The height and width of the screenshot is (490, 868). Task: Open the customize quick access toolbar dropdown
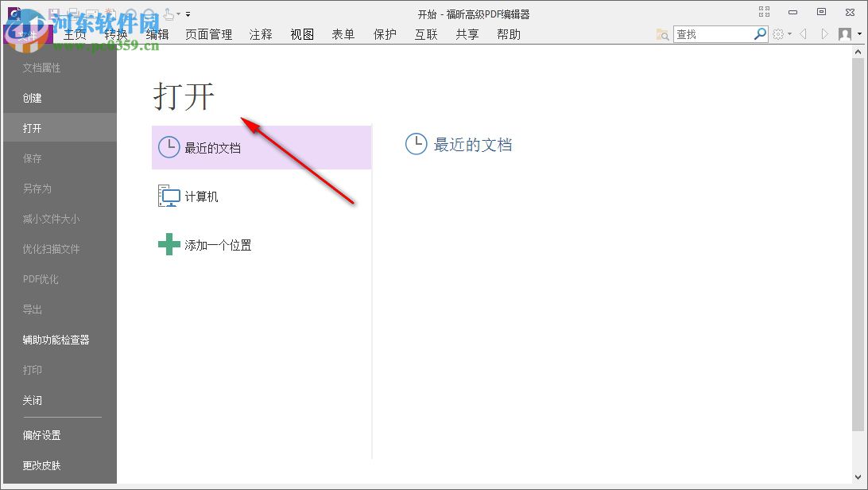pos(188,14)
